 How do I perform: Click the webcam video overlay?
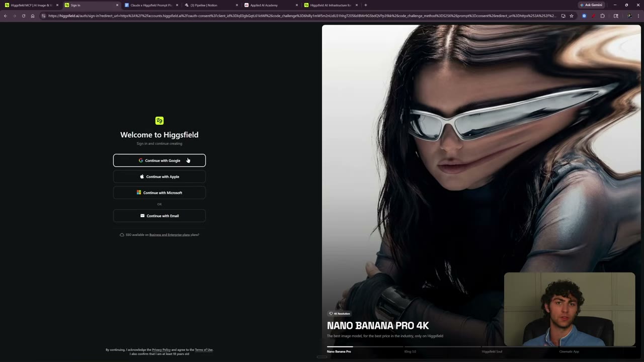(570, 309)
